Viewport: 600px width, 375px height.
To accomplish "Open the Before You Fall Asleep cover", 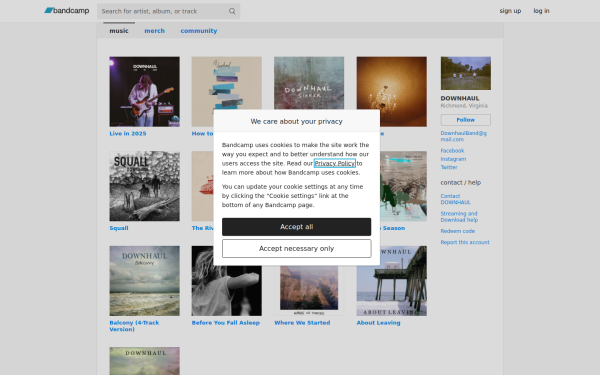I will (x=227, y=291).
